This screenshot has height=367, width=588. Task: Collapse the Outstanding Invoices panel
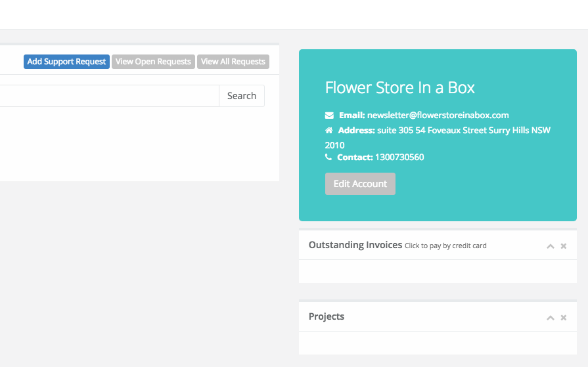coord(550,246)
